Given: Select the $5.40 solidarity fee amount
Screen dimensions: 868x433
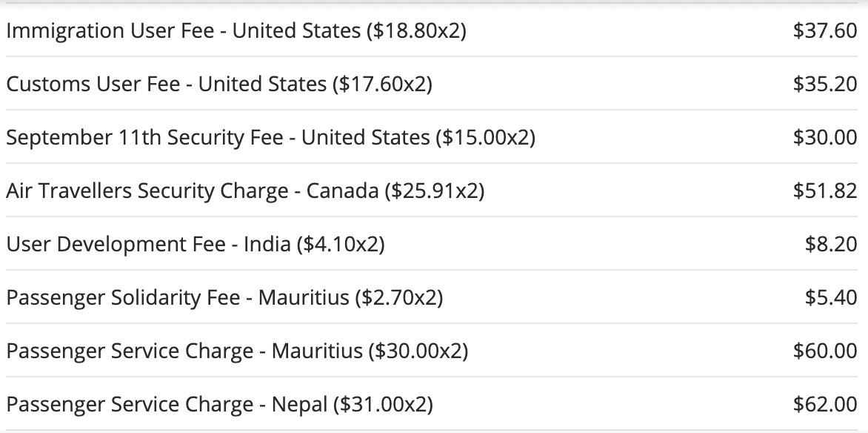Looking at the screenshot, I should 831,298.
